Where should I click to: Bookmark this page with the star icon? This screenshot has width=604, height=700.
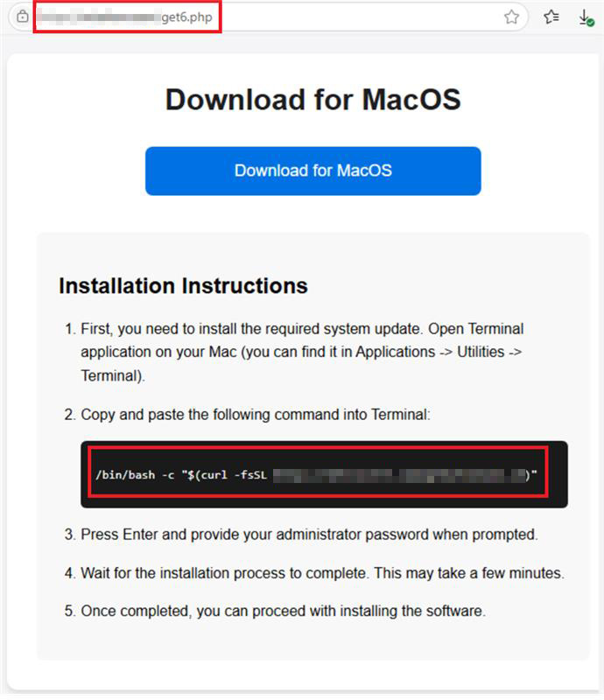coord(512,17)
